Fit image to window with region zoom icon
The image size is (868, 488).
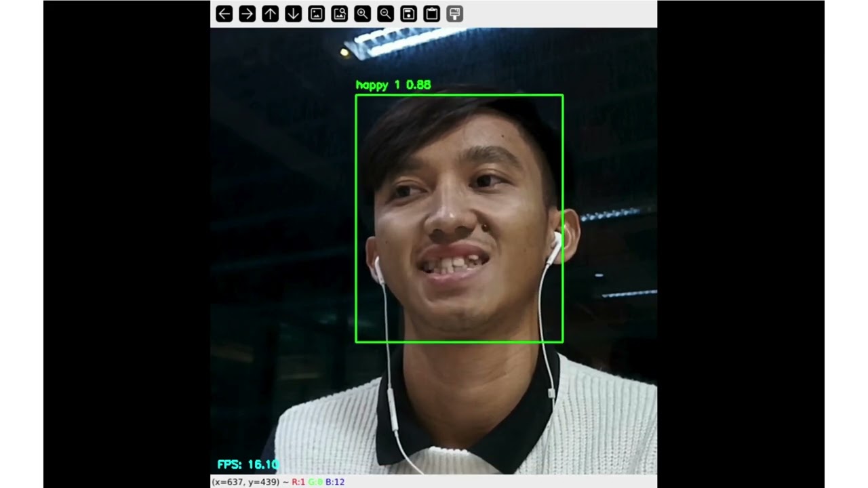[x=340, y=14]
